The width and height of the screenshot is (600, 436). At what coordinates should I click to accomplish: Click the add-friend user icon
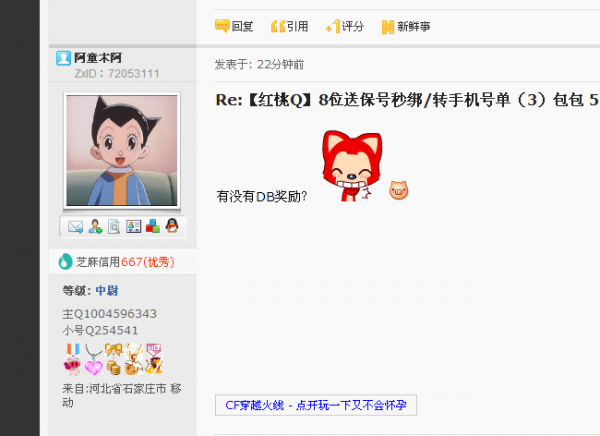click(95, 227)
